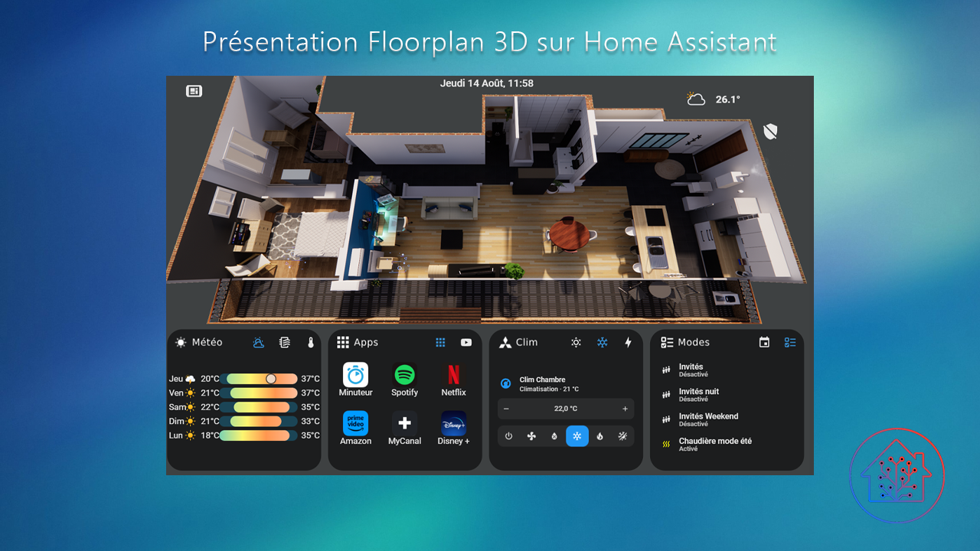980x551 pixels.
Task: Click the people icon beside Invités nuit
Action: (666, 395)
